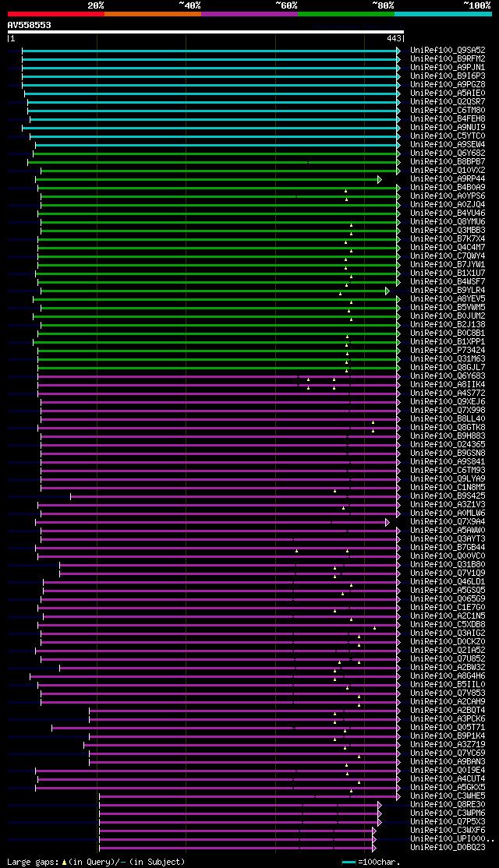Viewport: 499px width, 868px height.
Task: Click the UniRef100_A2BW32 label
Action: click(x=448, y=669)
